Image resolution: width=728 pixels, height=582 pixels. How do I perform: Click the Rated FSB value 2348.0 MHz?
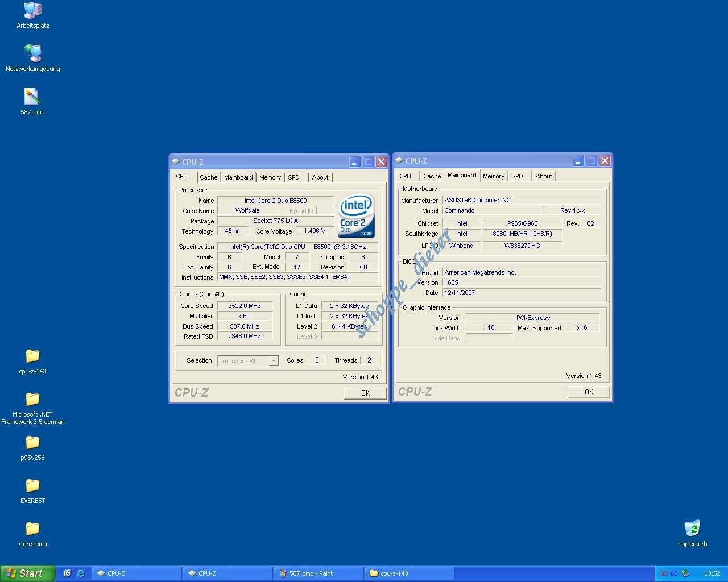tap(245, 336)
